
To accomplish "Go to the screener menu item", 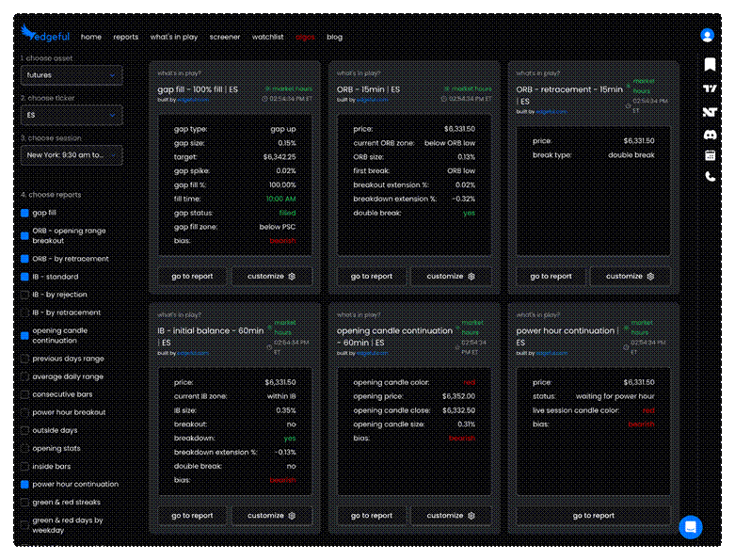I will point(224,37).
